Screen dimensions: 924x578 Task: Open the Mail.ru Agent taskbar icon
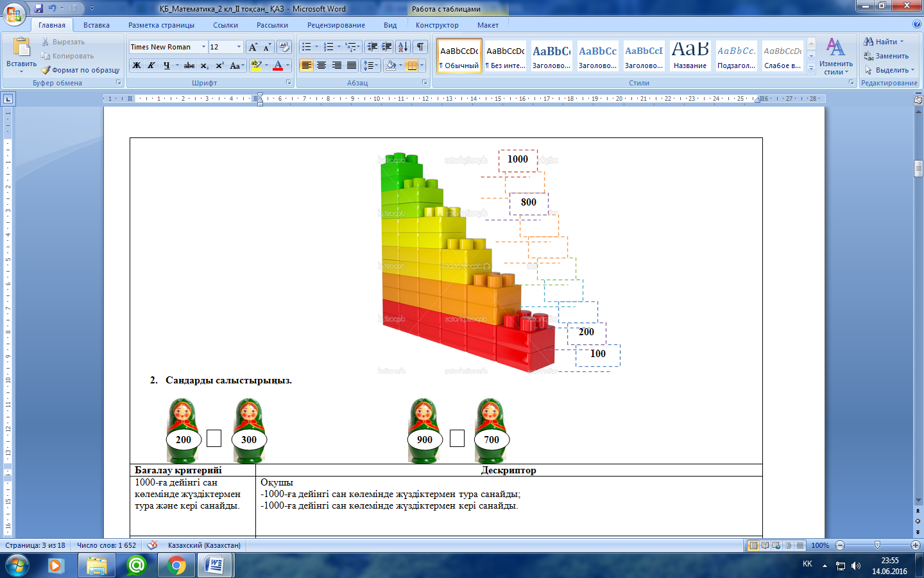click(136, 566)
